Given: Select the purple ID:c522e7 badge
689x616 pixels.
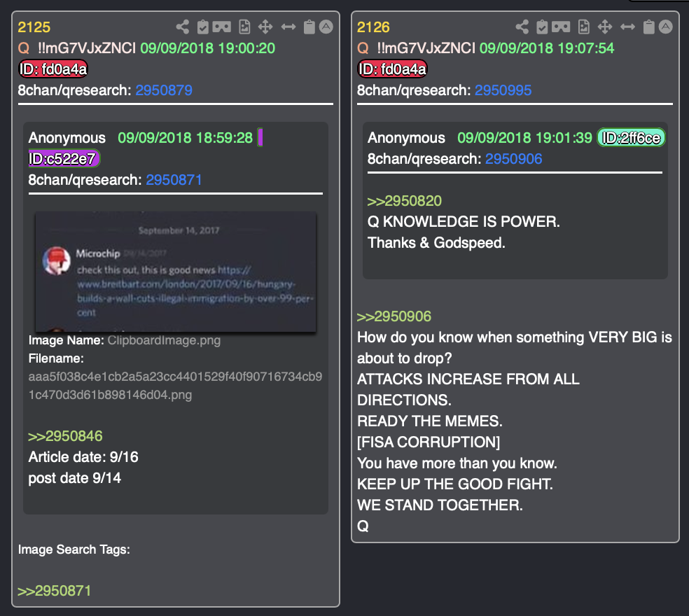Looking at the screenshot, I should coord(64,159).
